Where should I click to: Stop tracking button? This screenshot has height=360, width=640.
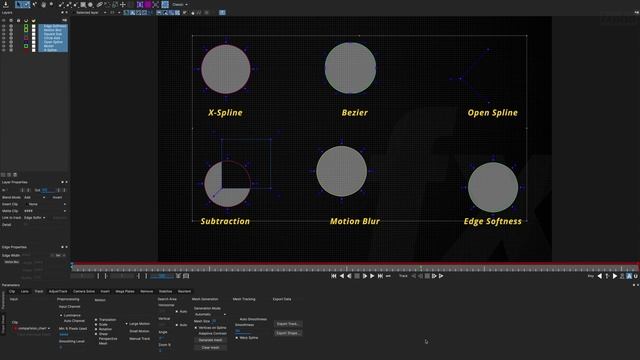[x=427, y=276]
